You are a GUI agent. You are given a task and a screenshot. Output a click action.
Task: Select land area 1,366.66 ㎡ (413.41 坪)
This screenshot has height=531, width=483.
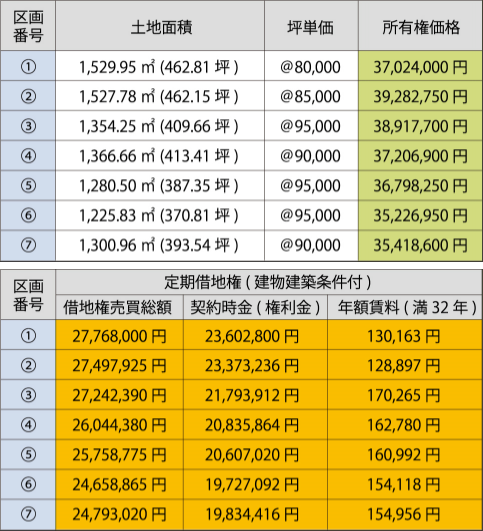coord(160,155)
